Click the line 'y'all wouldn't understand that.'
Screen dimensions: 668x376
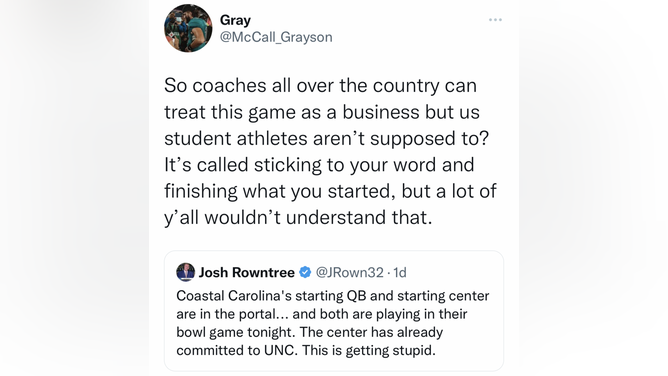(x=298, y=218)
